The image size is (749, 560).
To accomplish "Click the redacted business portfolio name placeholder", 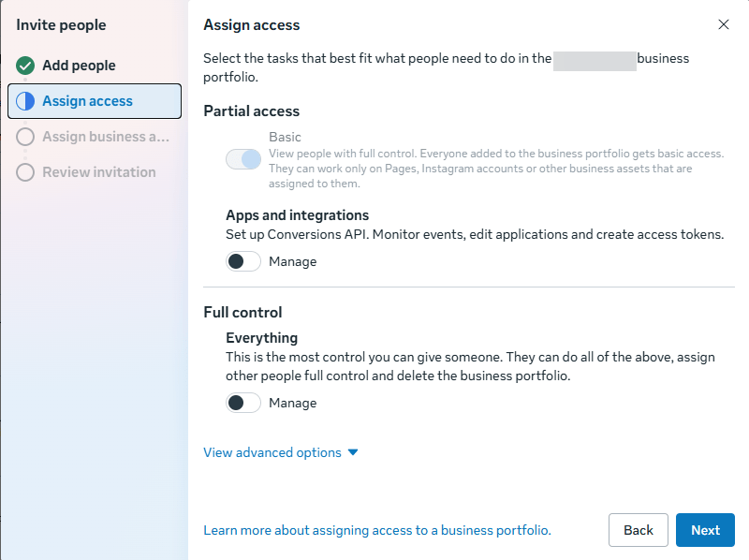I will [595, 59].
